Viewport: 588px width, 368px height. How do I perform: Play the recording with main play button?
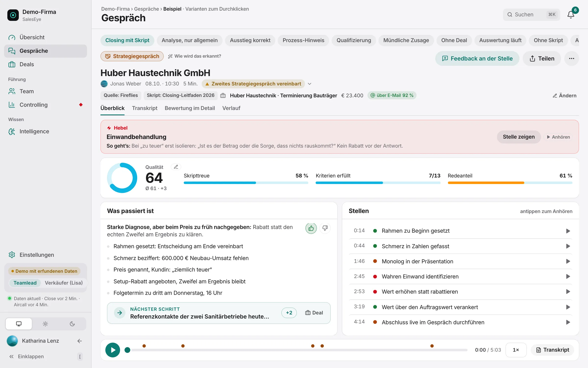(113, 350)
